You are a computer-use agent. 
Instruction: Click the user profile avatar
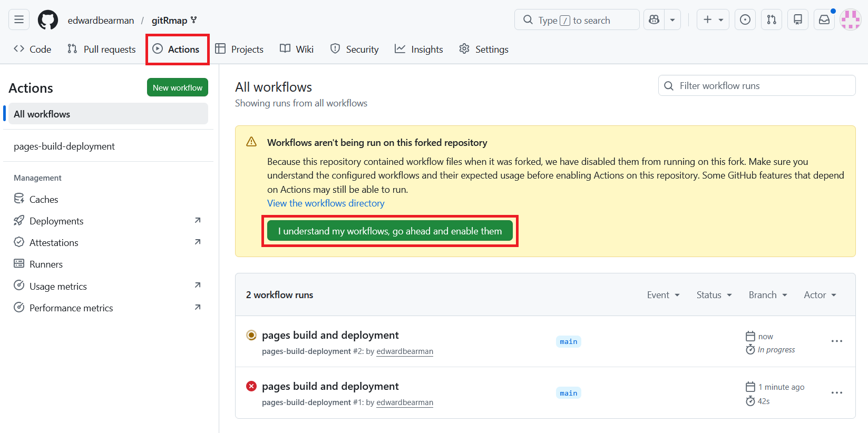pyautogui.click(x=850, y=20)
